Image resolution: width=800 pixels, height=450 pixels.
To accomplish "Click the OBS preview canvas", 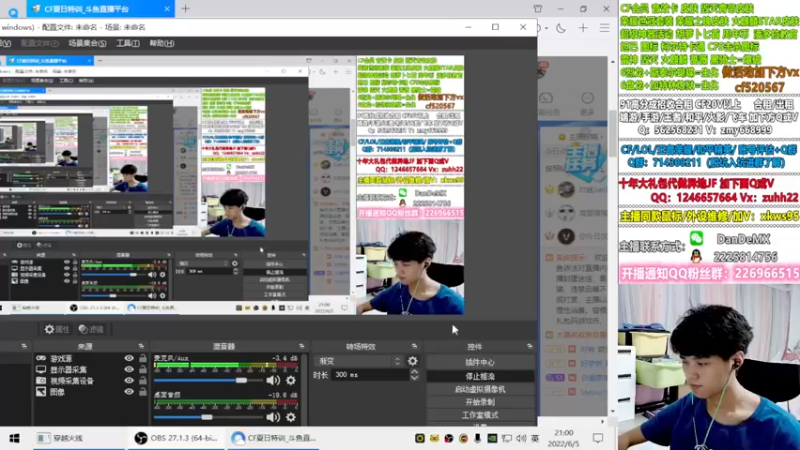I will tap(232, 185).
